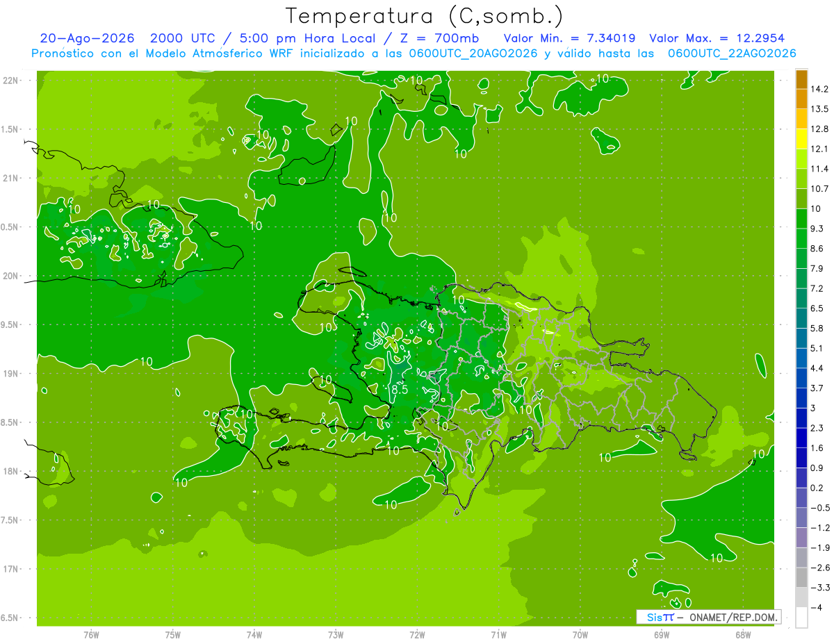
Task: Click the '9.3' colorbar value
Action: (x=817, y=229)
